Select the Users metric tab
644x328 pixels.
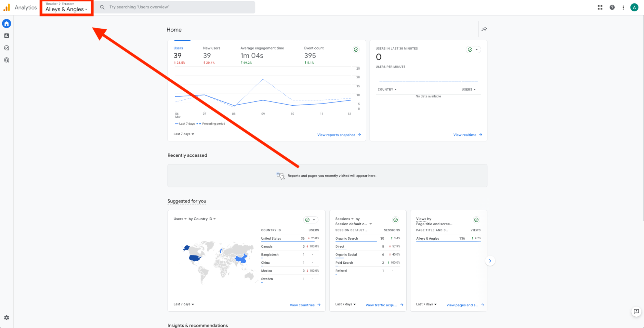click(x=178, y=48)
